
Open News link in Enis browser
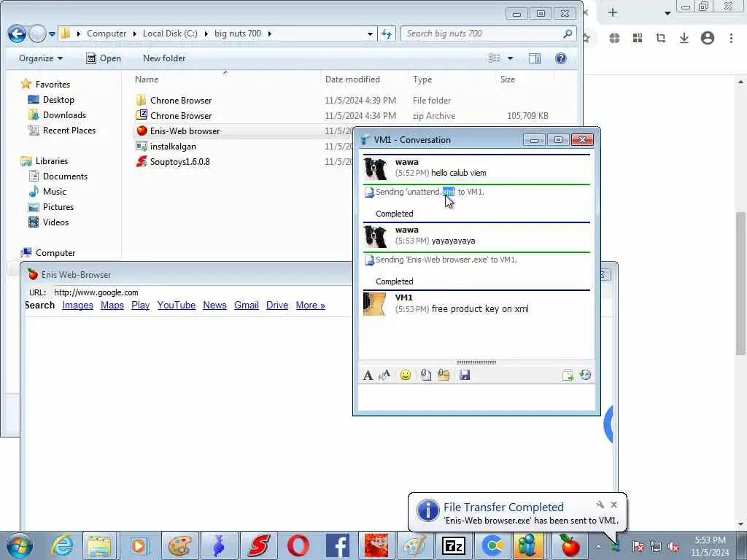click(214, 306)
